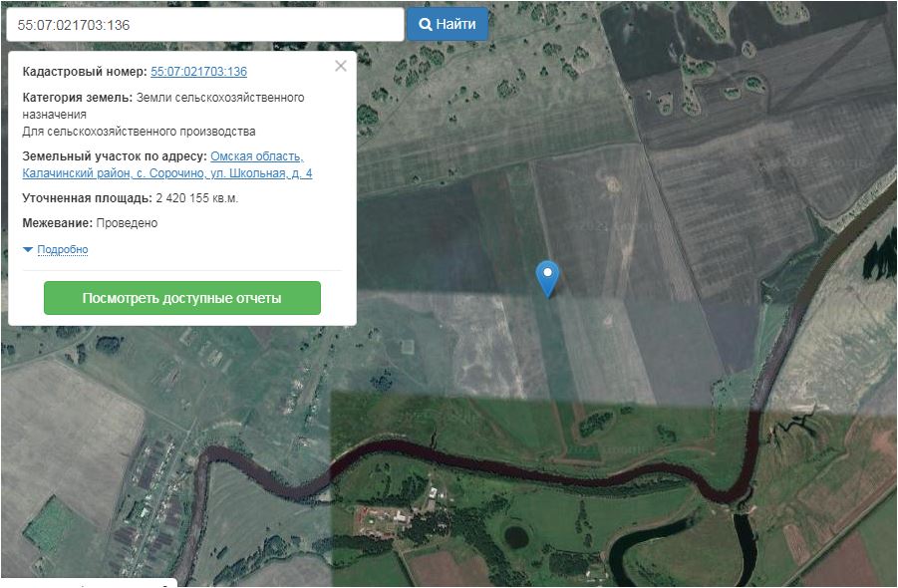Open the Омская область address link

pos(167,164)
